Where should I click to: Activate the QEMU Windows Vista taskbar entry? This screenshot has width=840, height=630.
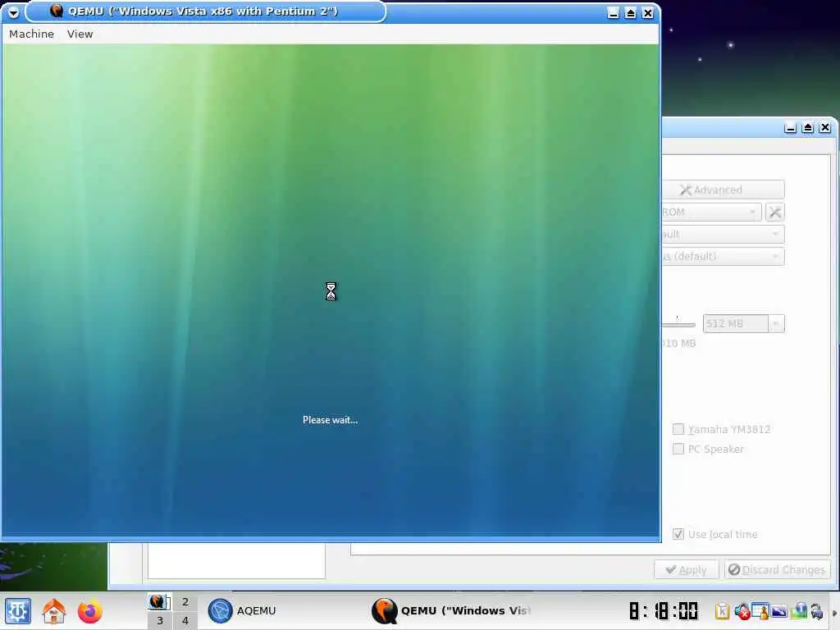[450, 610]
